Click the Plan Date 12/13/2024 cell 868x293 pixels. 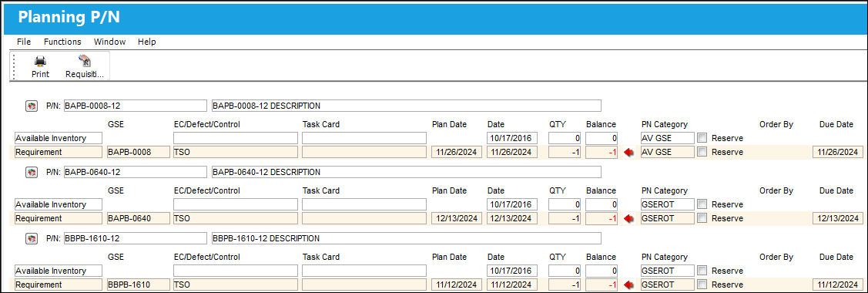click(457, 218)
